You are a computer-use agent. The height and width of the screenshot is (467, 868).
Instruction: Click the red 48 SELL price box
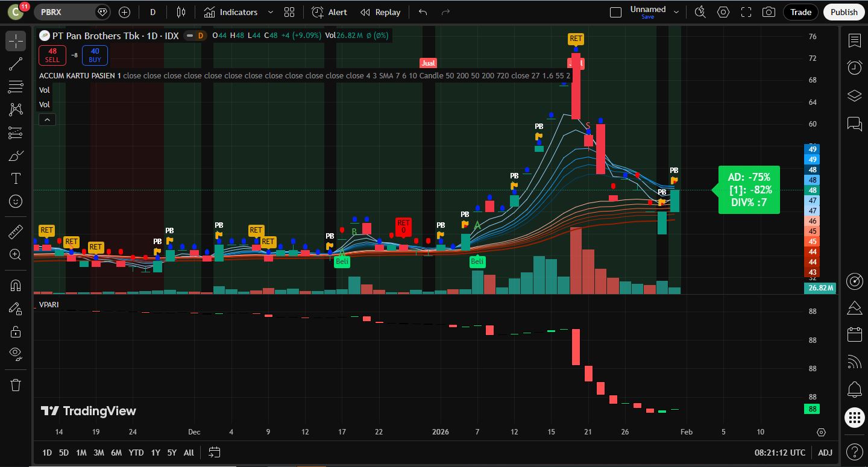tap(52, 55)
